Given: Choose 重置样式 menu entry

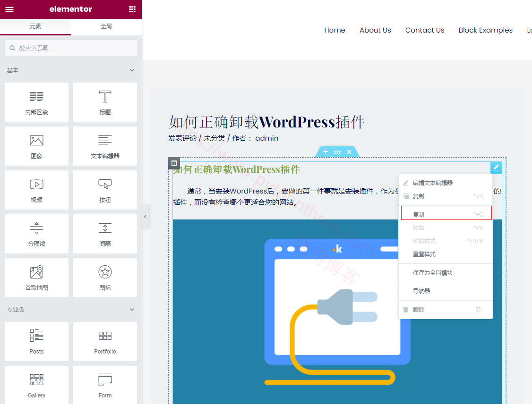Looking at the screenshot, I should (446, 254).
